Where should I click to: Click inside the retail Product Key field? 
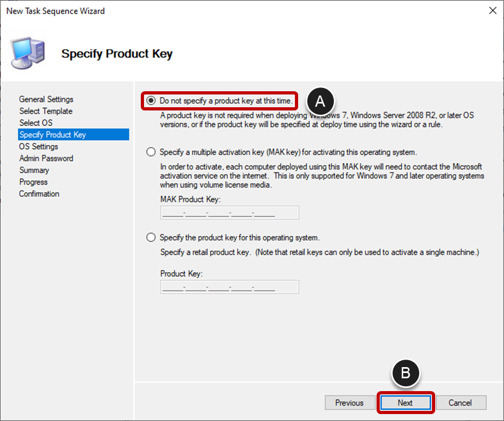coord(229,287)
